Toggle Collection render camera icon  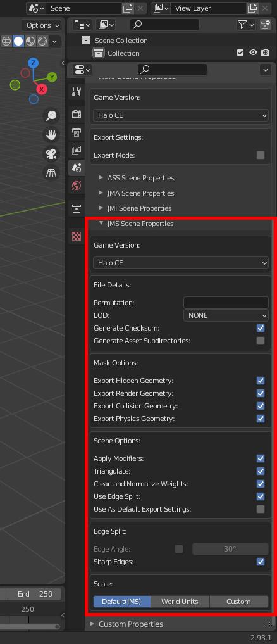click(266, 53)
